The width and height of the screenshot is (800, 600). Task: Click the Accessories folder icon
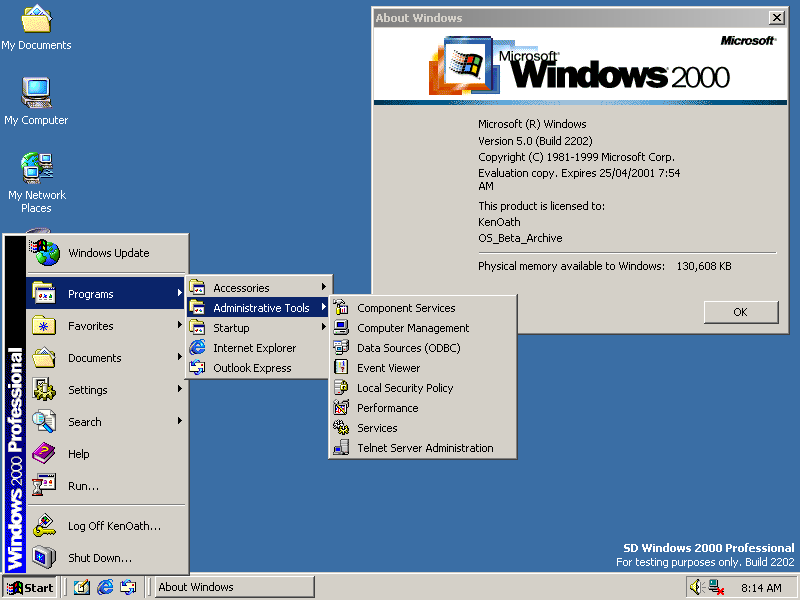click(x=197, y=287)
